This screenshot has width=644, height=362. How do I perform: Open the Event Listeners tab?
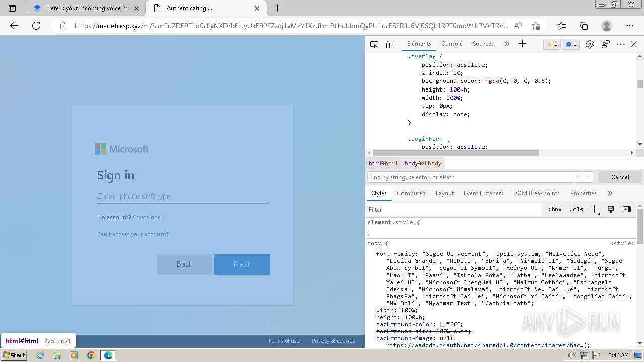(484, 193)
